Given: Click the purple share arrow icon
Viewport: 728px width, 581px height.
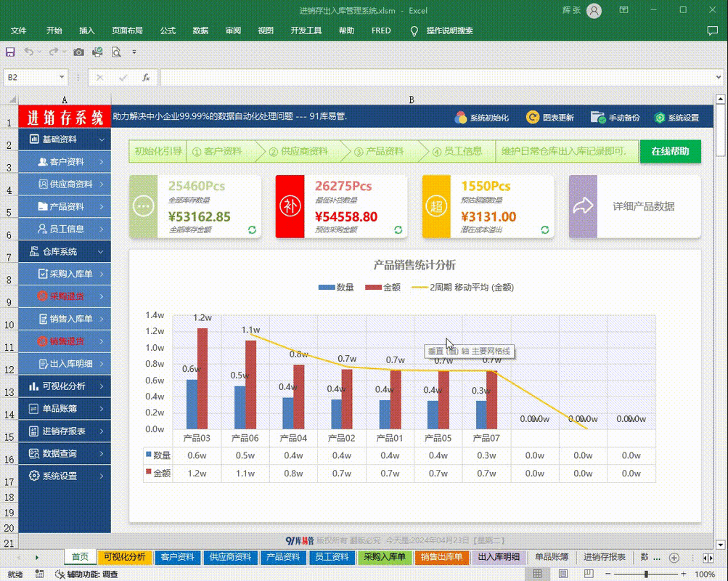Looking at the screenshot, I should coord(583,206).
